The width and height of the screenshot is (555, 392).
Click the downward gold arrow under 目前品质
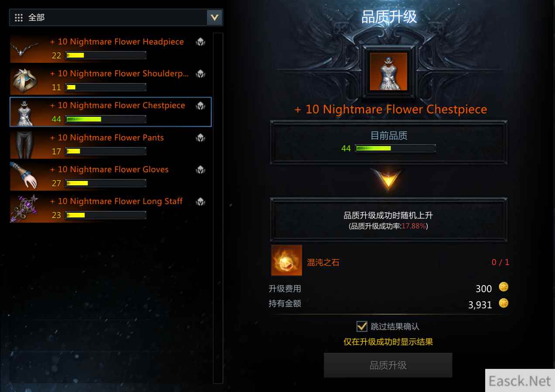pos(388,179)
